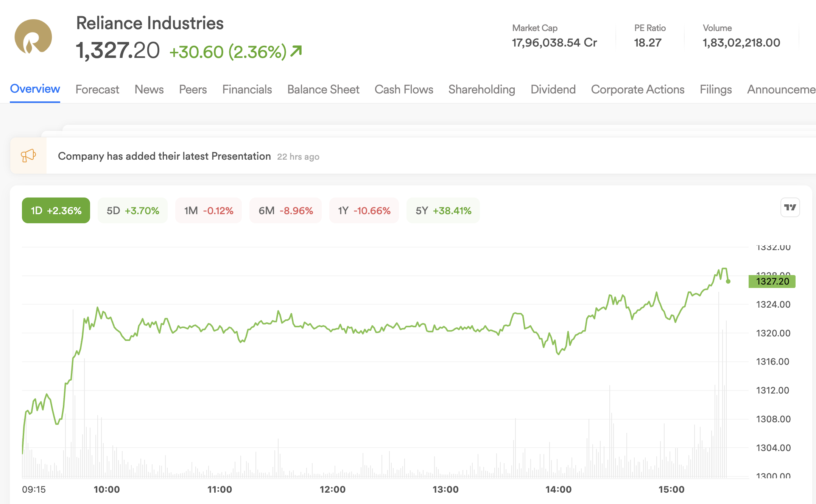Go to the Balance Sheet tab
The image size is (816, 504).
tap(323, 89)
